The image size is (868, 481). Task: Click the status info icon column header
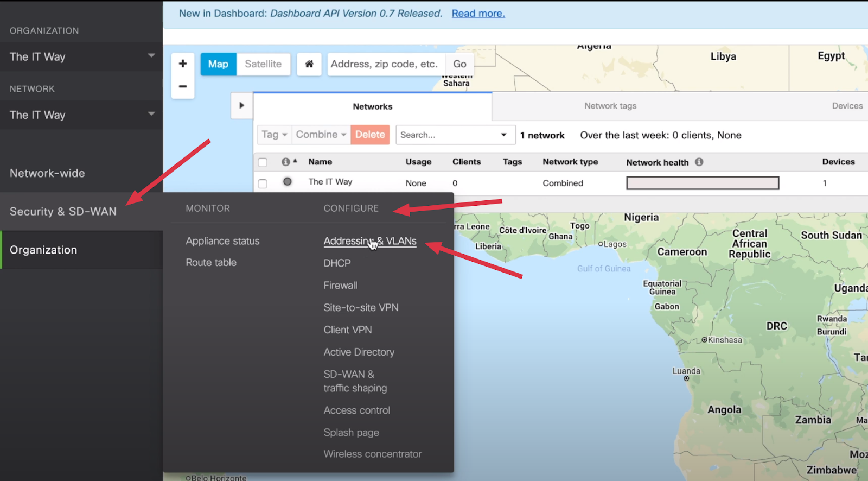[x=285, y=162]
